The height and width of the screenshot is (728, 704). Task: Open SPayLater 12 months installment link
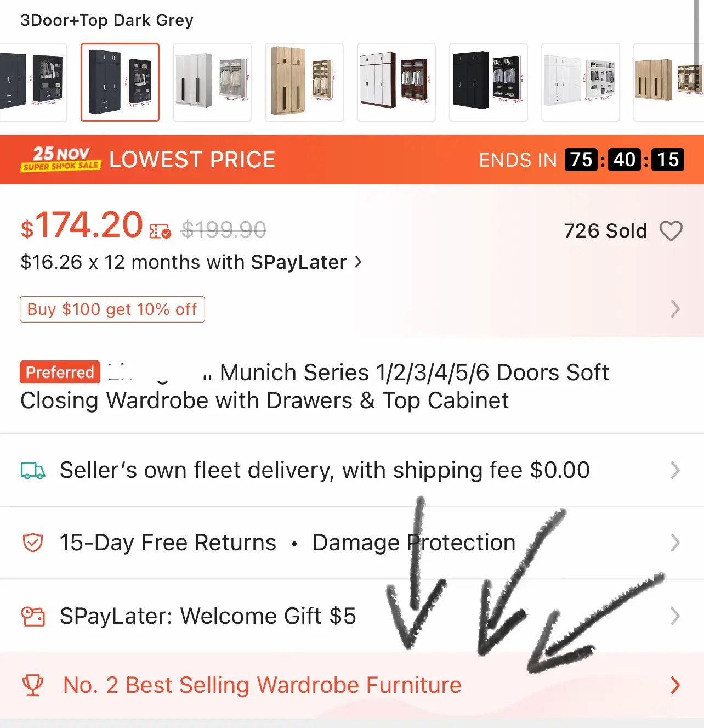click(x=191, y=262)
